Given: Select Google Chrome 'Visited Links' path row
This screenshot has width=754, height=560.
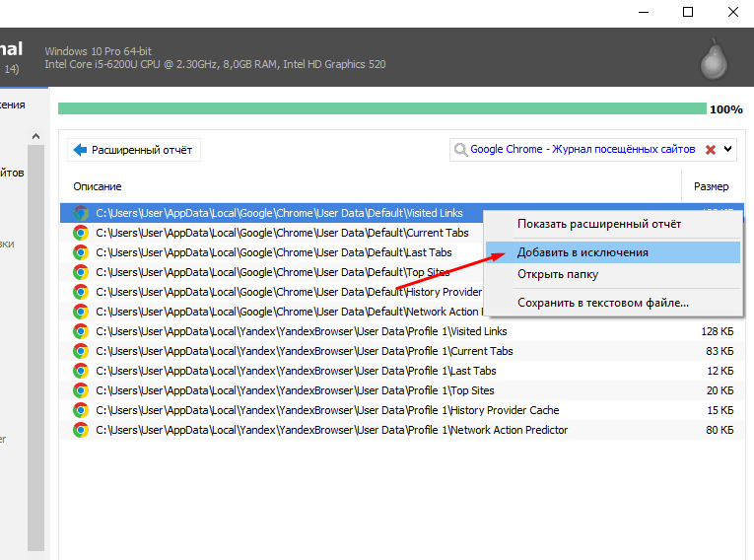Looking at the screenshot, I should [279, 213].
